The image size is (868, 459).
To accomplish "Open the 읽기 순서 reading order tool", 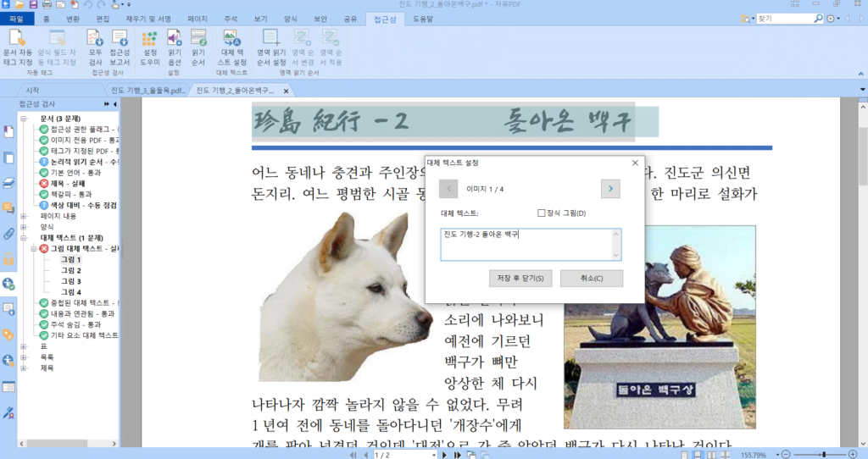I will 198,47.
